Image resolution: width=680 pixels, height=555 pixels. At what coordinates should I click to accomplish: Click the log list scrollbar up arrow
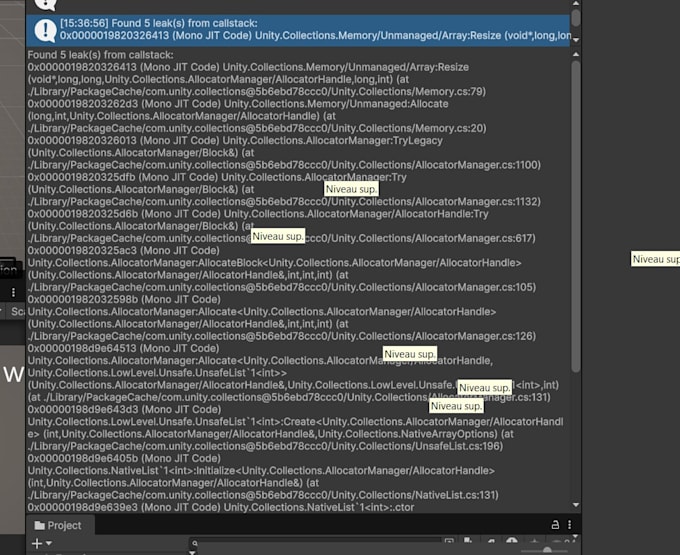576,3
